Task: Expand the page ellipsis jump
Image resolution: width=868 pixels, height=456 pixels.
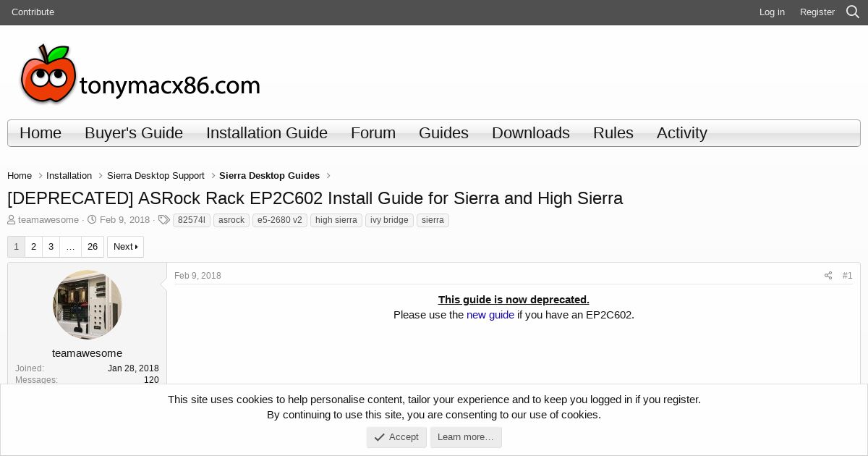Action: coord(70,247)
